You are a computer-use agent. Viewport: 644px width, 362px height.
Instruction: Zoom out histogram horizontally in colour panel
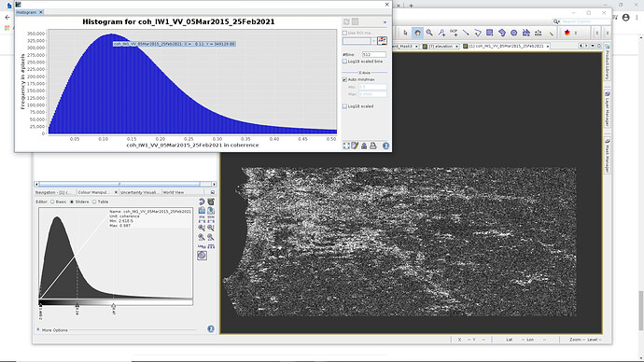tap(211, 237)
